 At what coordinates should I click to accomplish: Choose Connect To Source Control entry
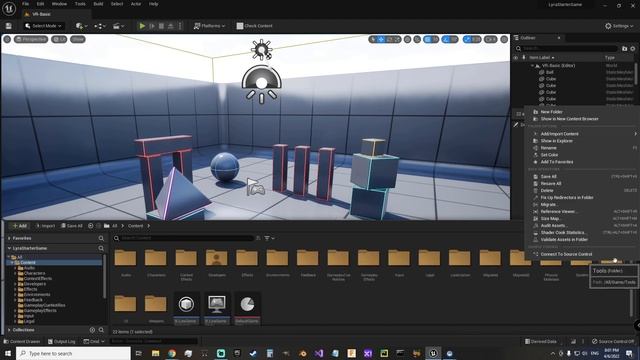[x=566, y=254]
